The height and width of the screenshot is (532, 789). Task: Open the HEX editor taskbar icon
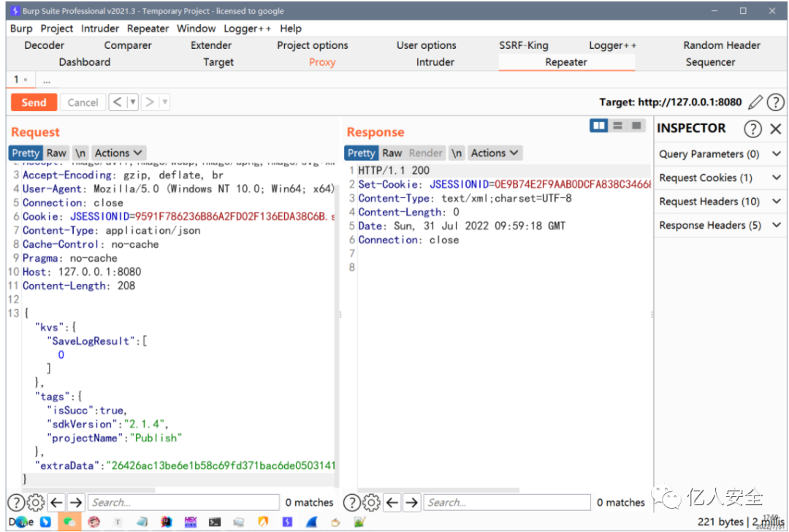pos(191,522)
